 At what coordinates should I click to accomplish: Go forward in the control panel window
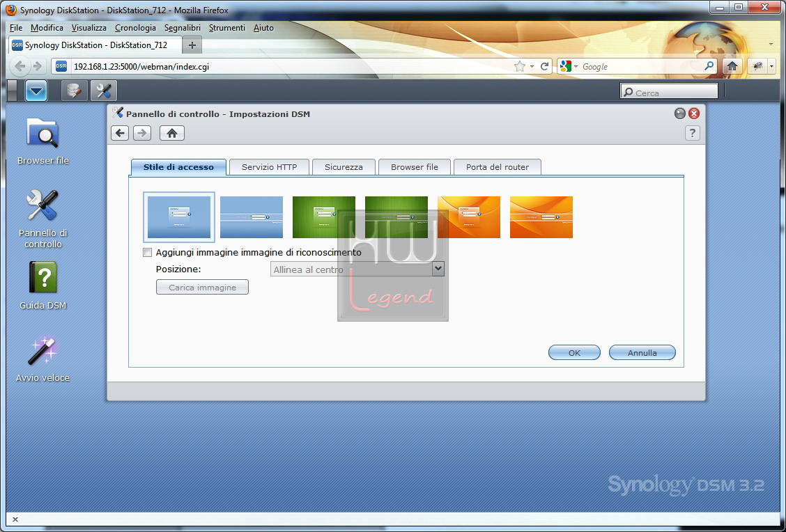(x=142, y=133)
